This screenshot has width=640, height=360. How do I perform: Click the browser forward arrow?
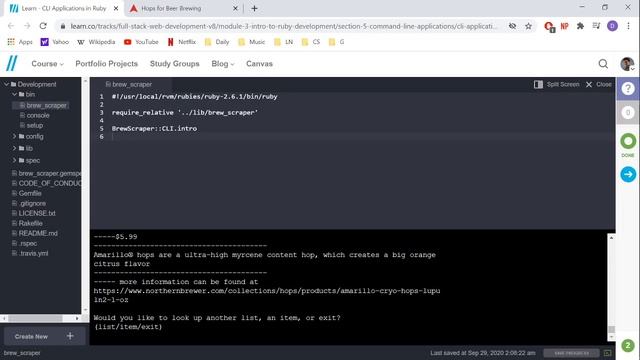[x=27, y=26]
